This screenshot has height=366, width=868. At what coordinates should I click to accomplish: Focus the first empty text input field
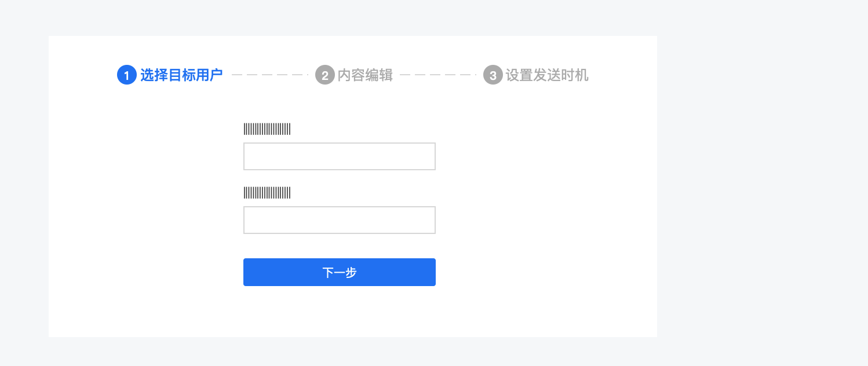[339, 156]
